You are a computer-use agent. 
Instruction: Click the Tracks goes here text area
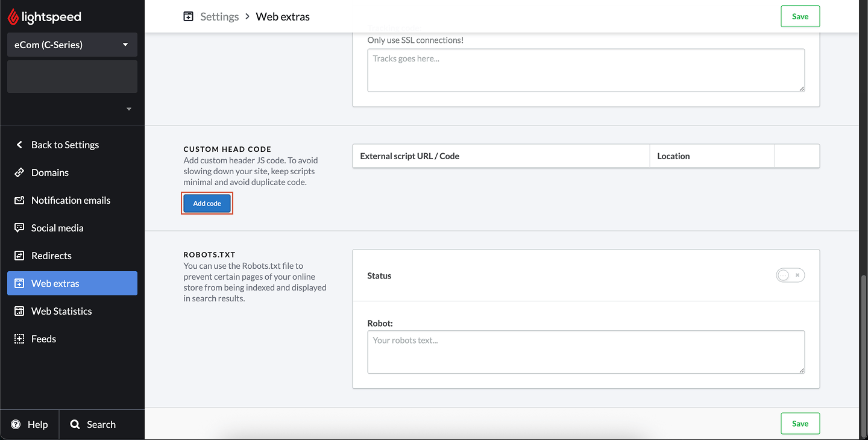click(586, 71)
